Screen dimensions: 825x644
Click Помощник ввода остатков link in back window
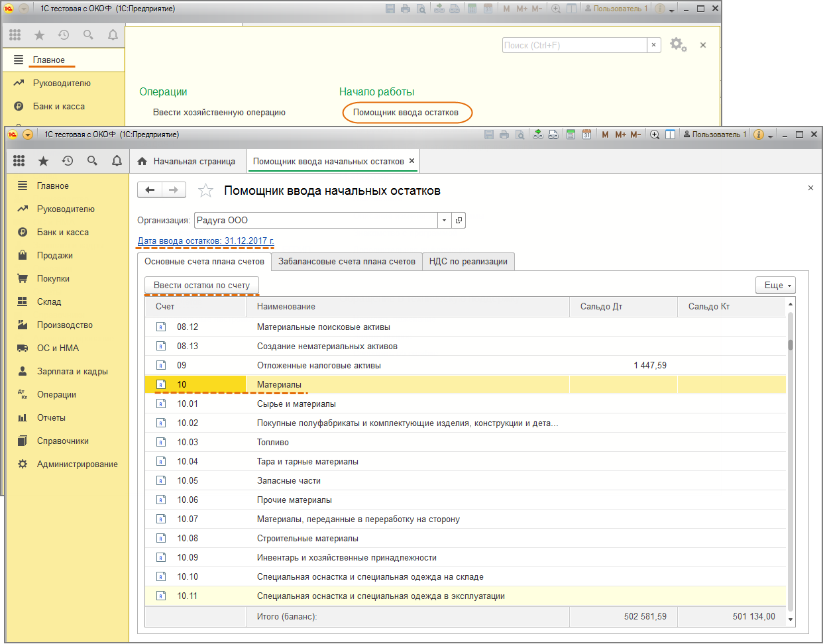[x=406, y=113]
